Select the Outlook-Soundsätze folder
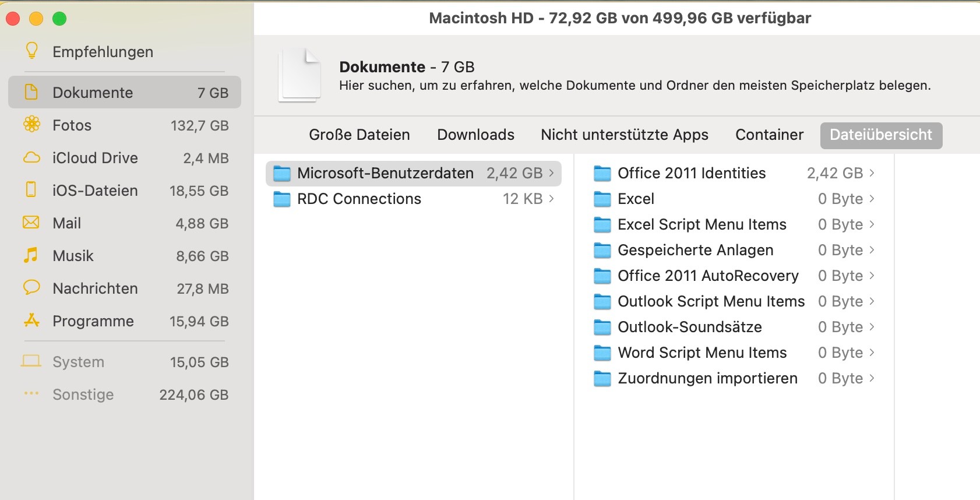This screenshot has width=980, height=500. (689, 327)
